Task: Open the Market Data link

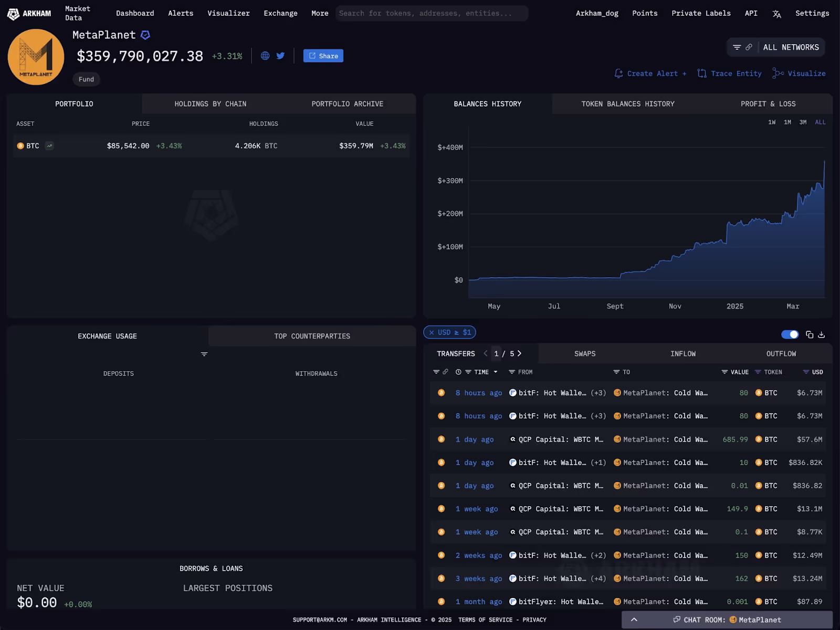Action: click(x=78, y=14)
